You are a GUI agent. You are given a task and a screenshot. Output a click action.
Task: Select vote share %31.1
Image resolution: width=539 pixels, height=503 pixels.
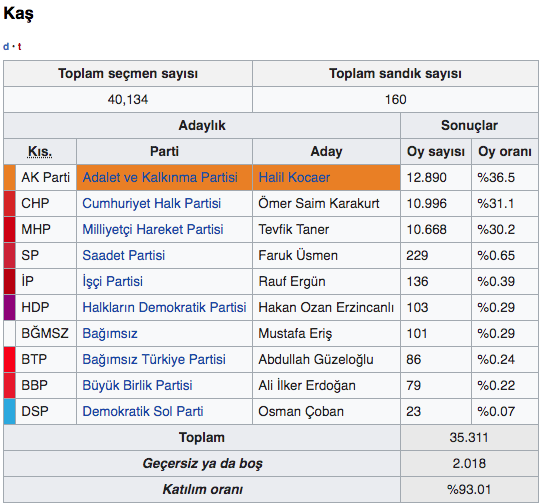495,204
